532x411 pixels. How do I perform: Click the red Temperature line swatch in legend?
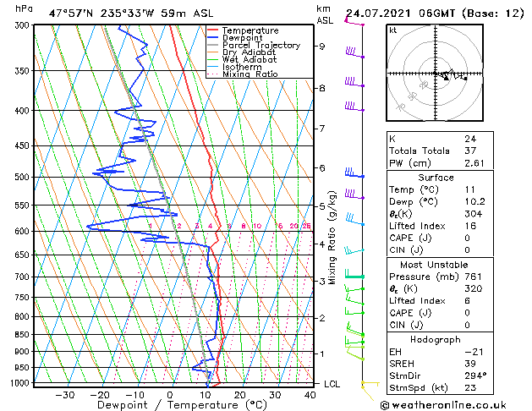pos(213,30)
